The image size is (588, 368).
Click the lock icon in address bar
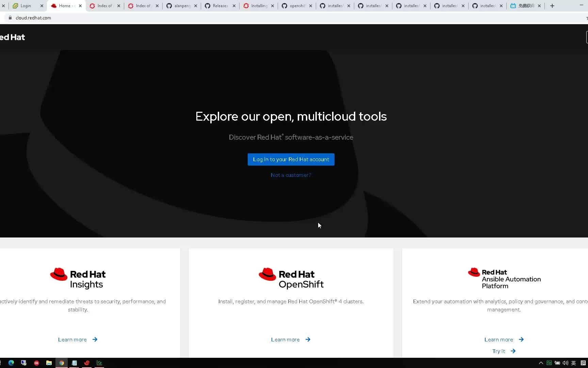coord(10,18)
